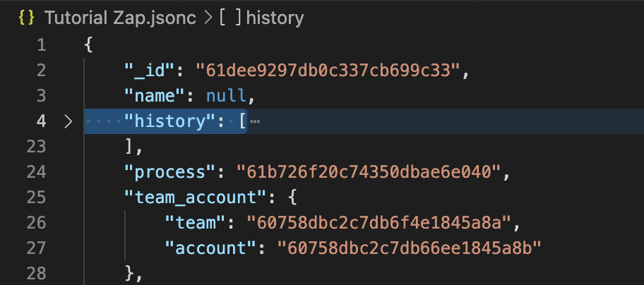The height and width of the screenshot is (285, 644).
Task: Open the Tutorial Zap.jsonc breadcrumb
Action: [x=120, y=18]
